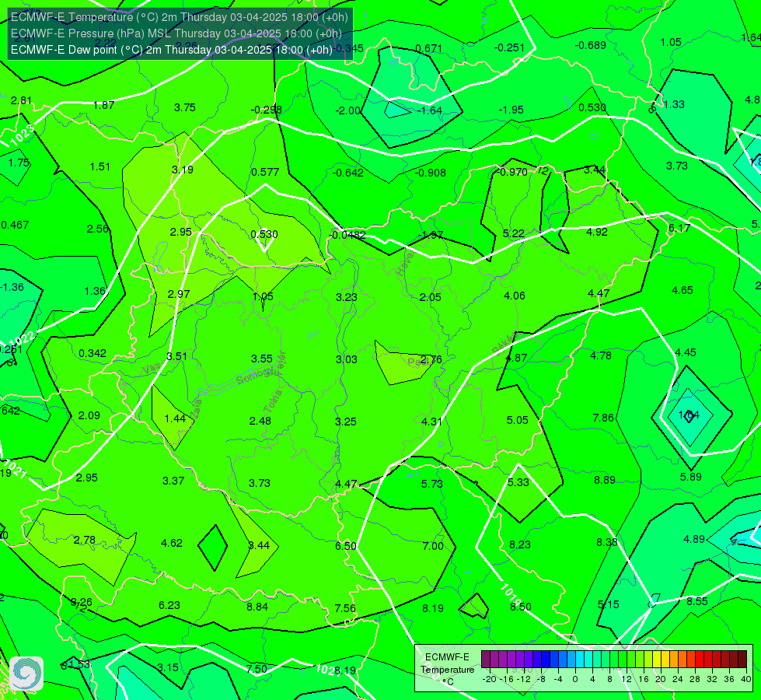Click the dew point value -2.00
The image size is (761, 700).
[x=348, y=110]
